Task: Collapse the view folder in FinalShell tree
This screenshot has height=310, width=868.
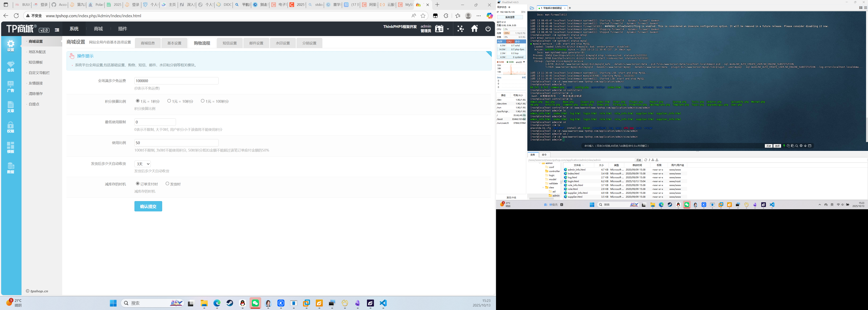Action: tap(543, 187)
